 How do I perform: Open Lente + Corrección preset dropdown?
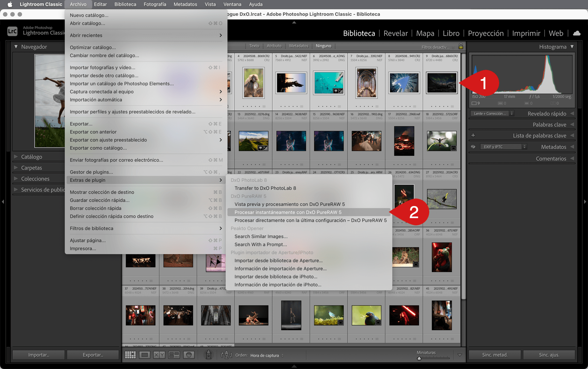coord(492,113)
